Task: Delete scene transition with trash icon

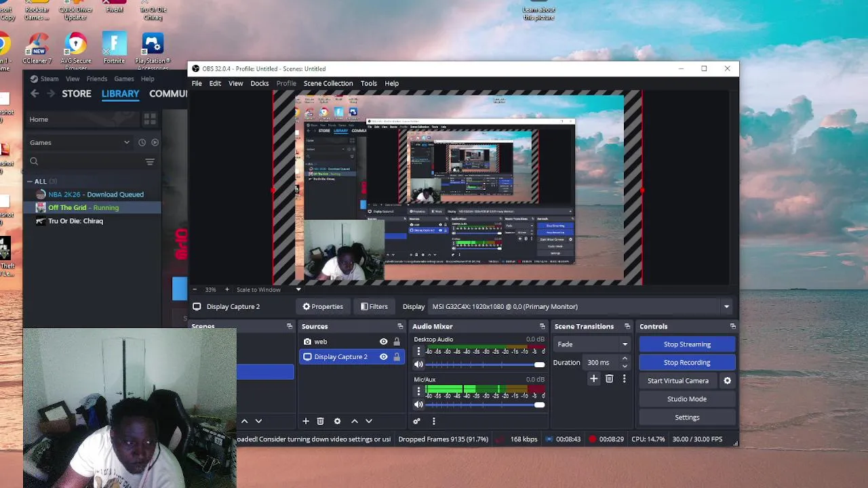Action: pyautogui.click(x=609, y=379)
